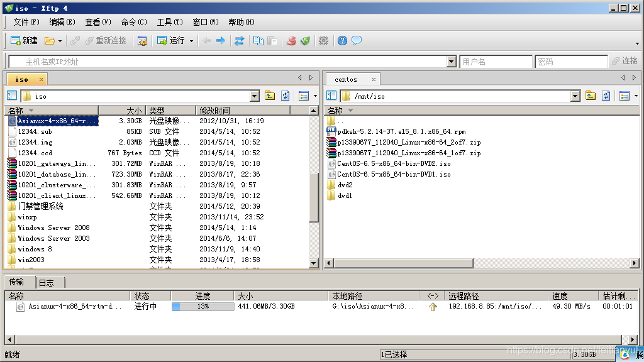This screenshot has height=362, width=644.
Task: Click the Paste icon in toolbar
Action: tap(272, 41)
